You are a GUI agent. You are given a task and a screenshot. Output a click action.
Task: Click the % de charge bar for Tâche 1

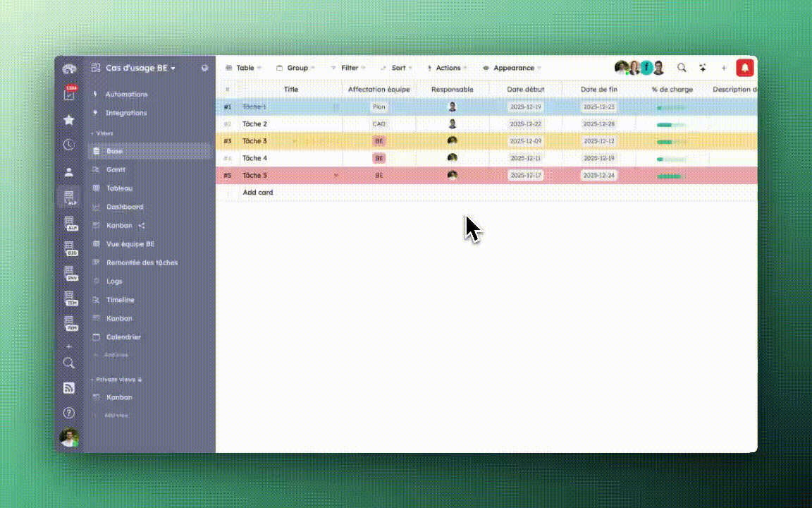pyautogui.click(x=672, y=108)
